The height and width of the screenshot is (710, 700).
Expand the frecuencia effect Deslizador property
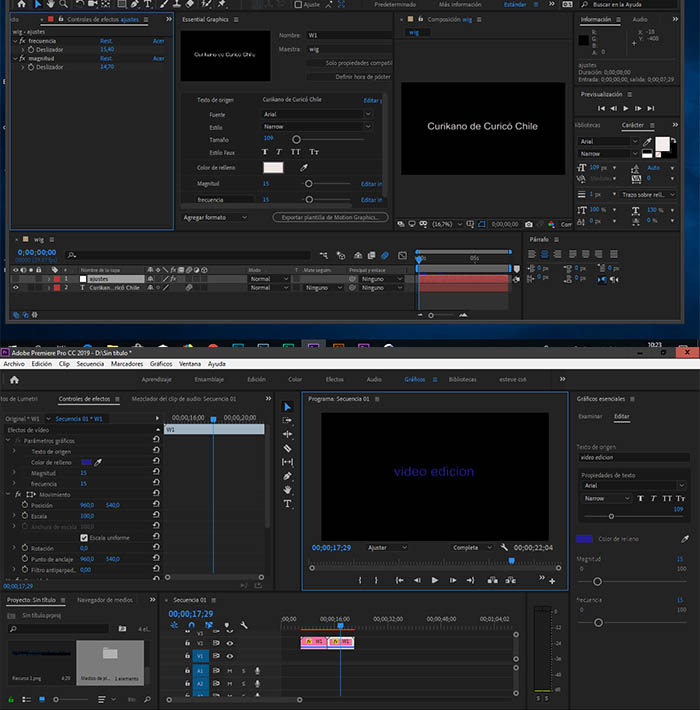23,50
